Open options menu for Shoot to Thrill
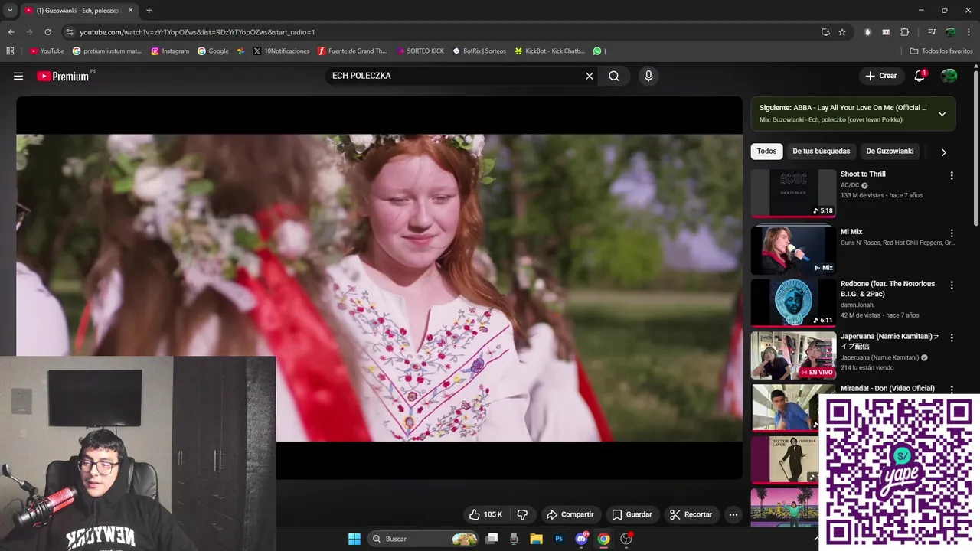980x551 pixels. (x=952, y=175)
